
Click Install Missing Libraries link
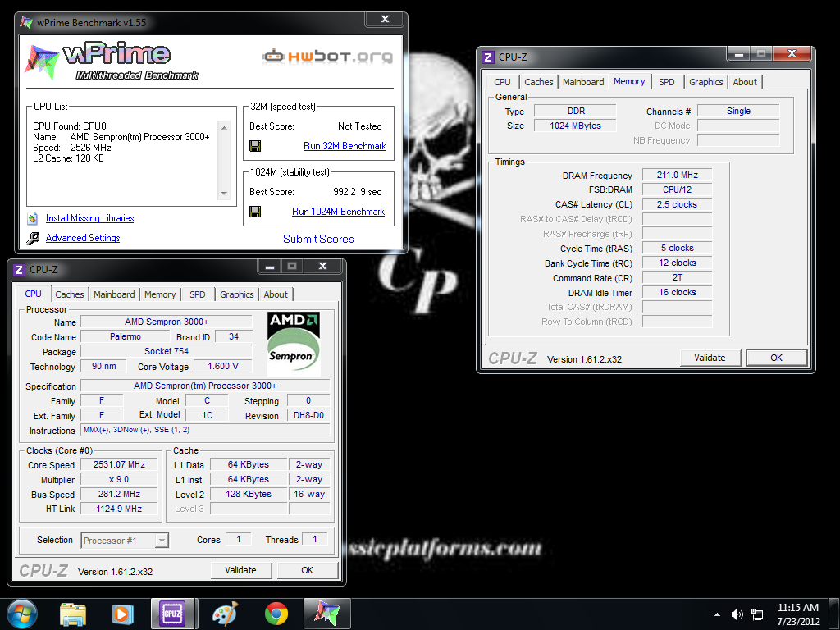point(89,218)
